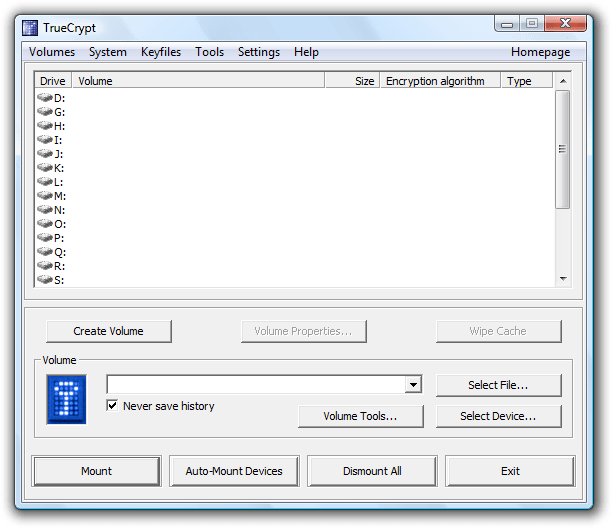Click the Create Volume button
Image resolution: width=612 pixels, height=528 pixels.
click(109, 331)
